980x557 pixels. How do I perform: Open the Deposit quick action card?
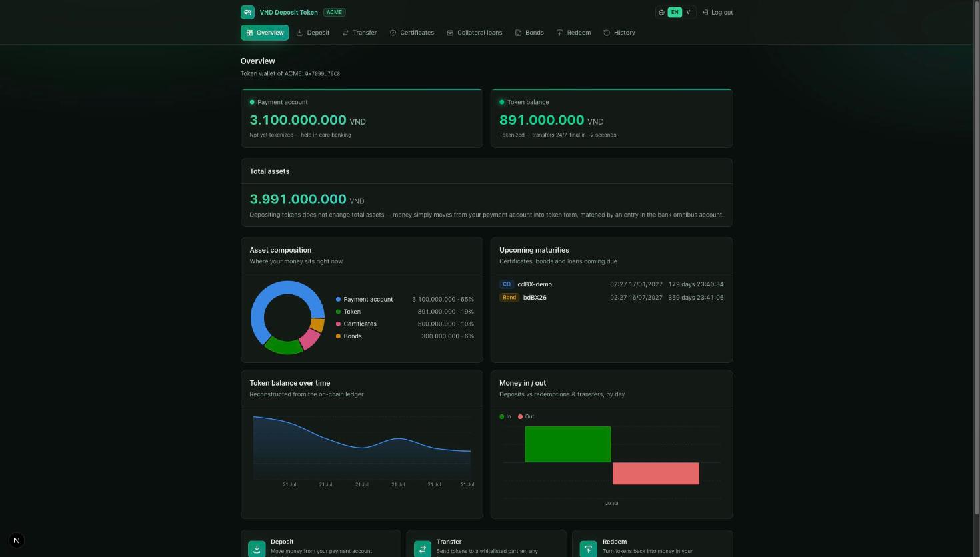pyautogui.click(x=321, y=544)
